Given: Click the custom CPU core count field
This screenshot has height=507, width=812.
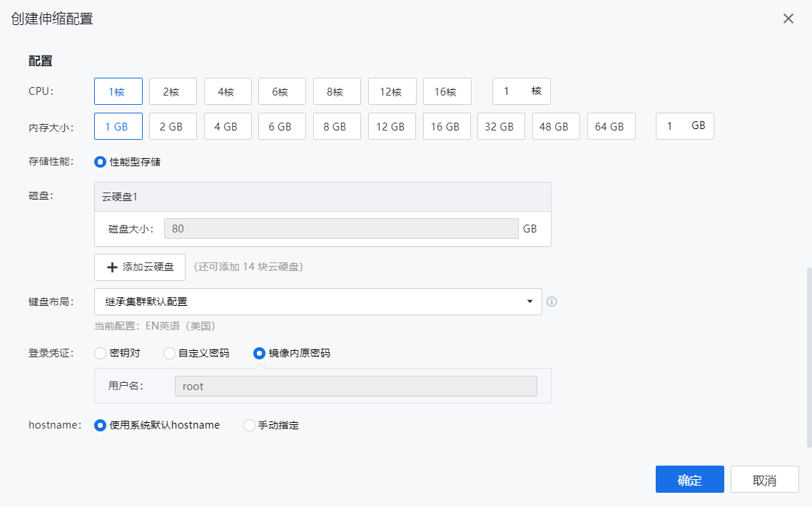Looking at the screenshot, I should pyautogui.click(x=512, y=91).
